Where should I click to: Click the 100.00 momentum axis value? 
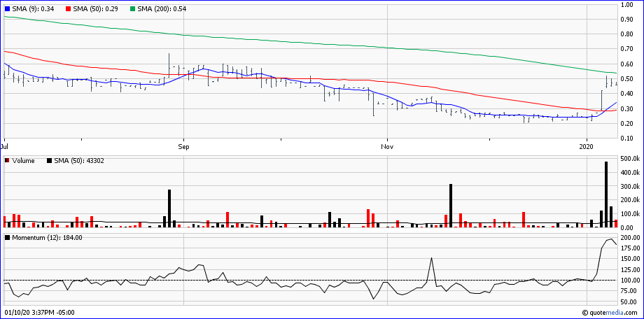click(630, 281)
